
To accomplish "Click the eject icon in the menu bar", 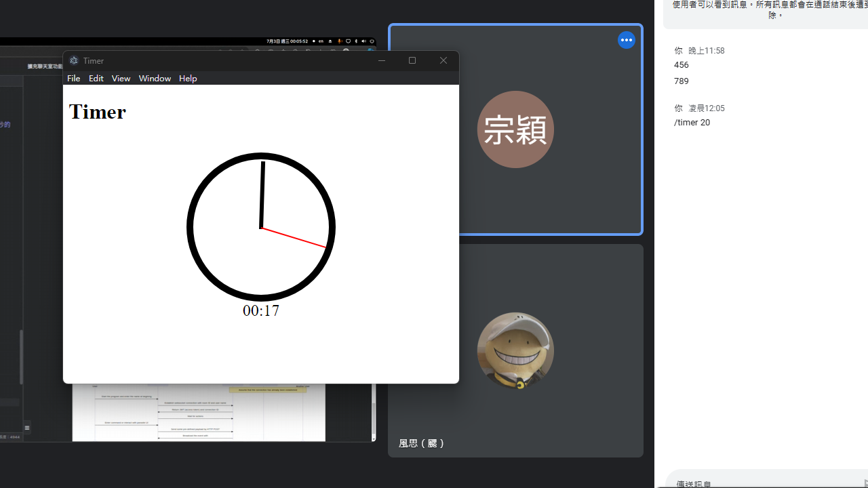I will point(330,41).
